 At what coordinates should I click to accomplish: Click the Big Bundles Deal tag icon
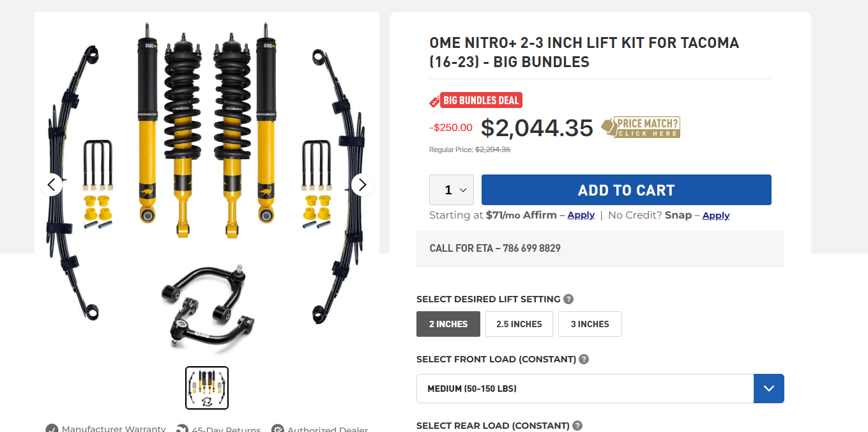434,101
